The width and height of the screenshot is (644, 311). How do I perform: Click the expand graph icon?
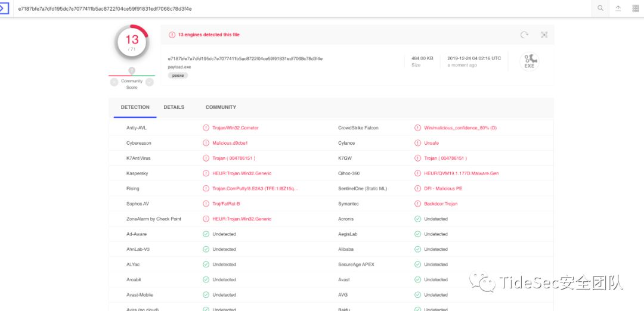[544, 35]
